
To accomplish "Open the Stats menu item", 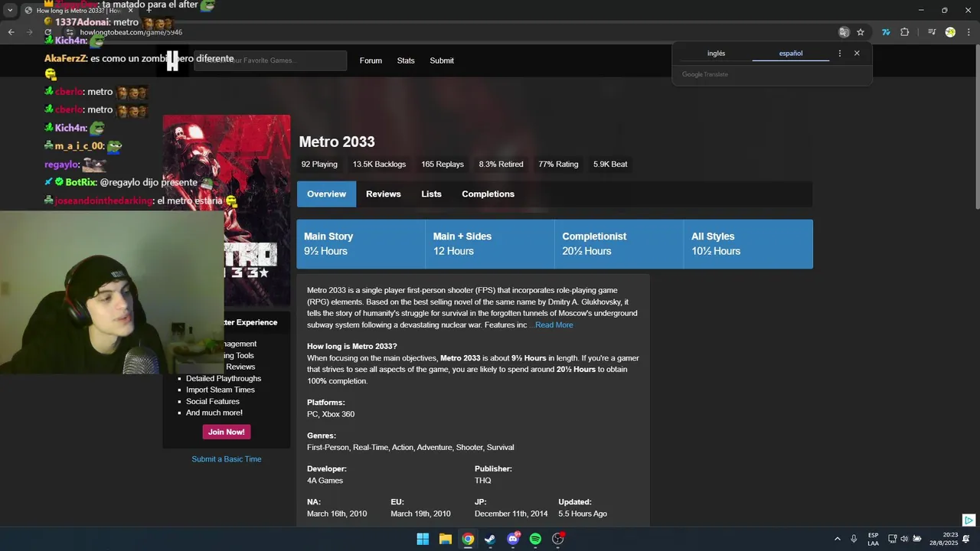I will click(406, 60).
